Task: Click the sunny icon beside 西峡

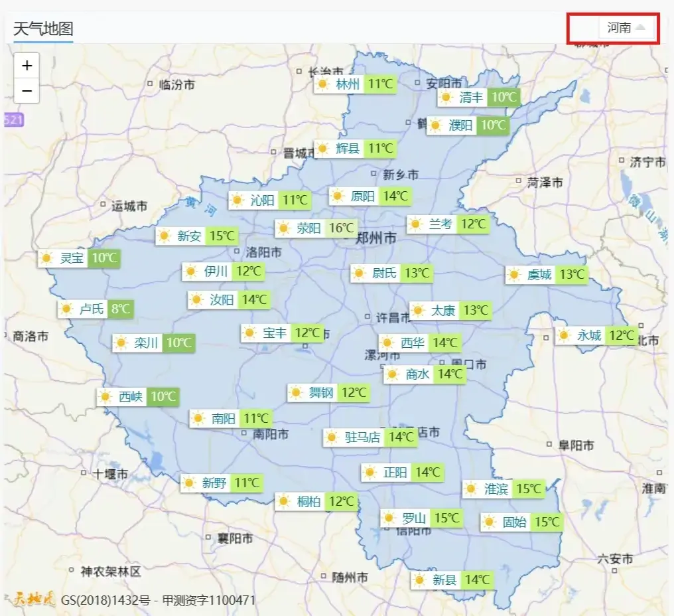Action: [105, 397]
